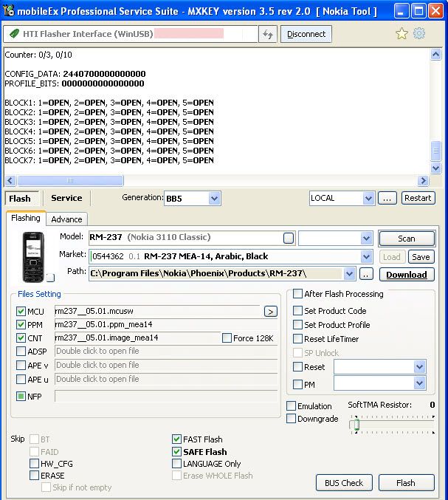Uncheck FAST Flash option
Viewport: 448px width, 500px height.
point(176,439)
